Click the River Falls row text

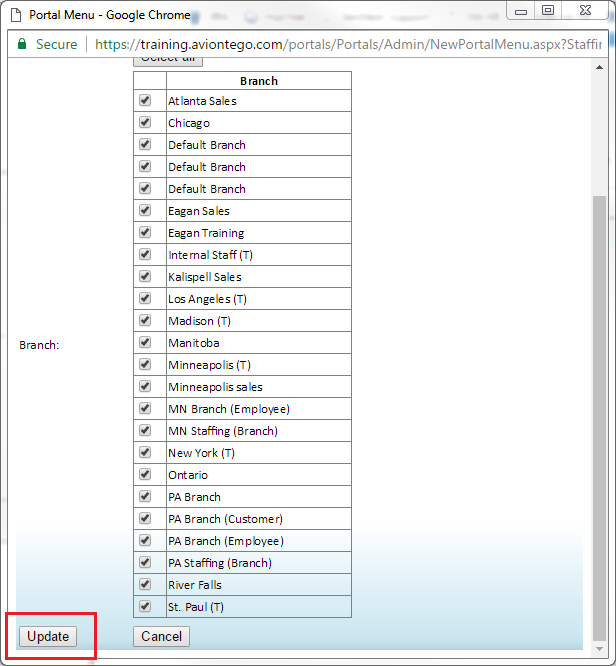pyautogui.click(x=195, y=585)
